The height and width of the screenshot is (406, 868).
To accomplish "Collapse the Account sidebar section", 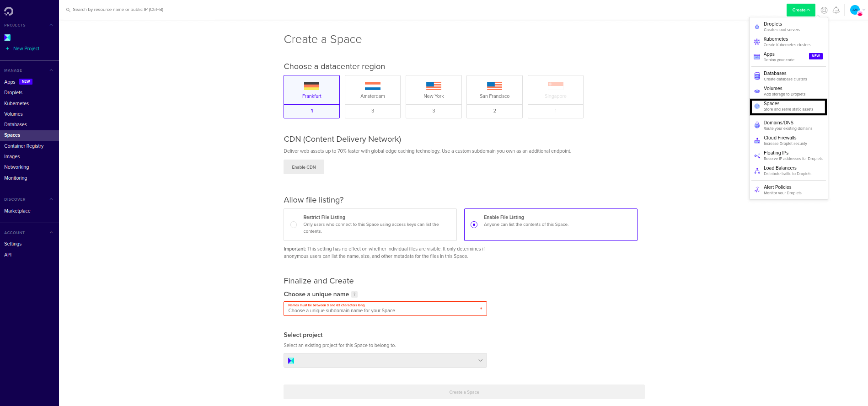I will click(x=51, y=233).
